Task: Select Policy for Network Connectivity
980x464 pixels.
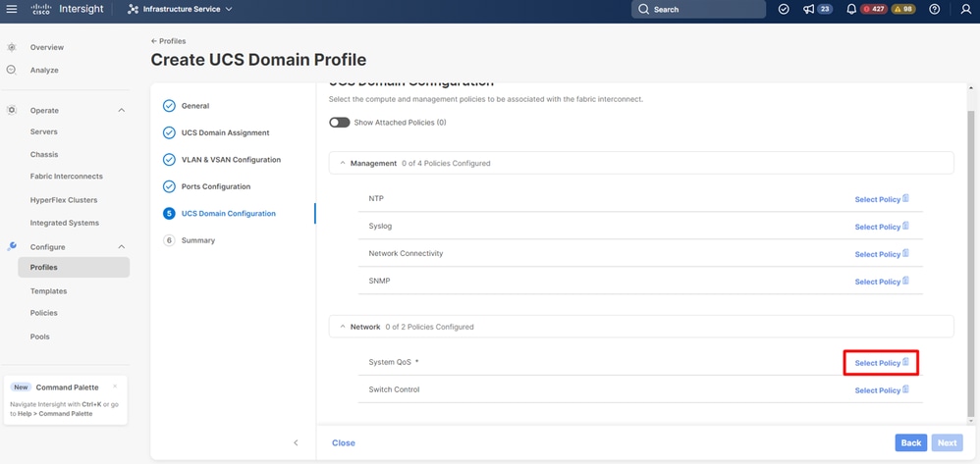Action: click(881, 254)
